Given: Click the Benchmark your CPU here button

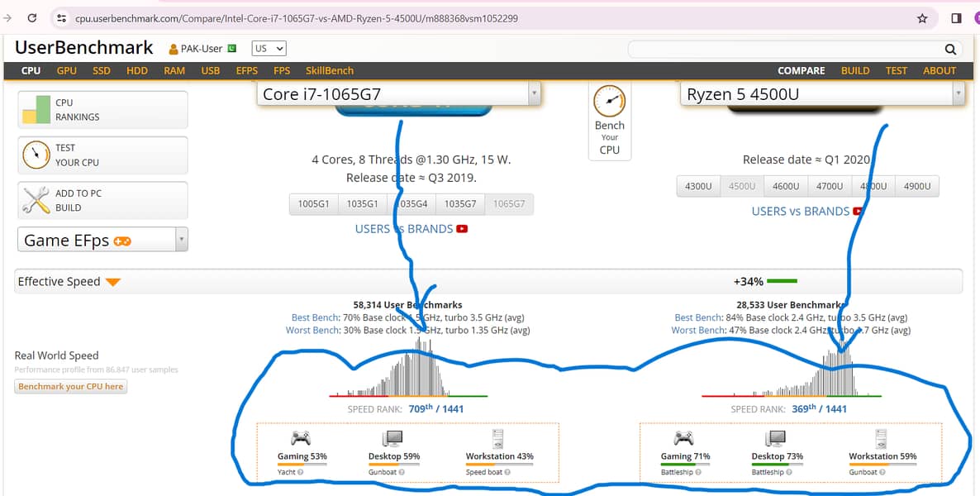Looking at the screenshot, I should pyautogui.click(x=71, y=387).
